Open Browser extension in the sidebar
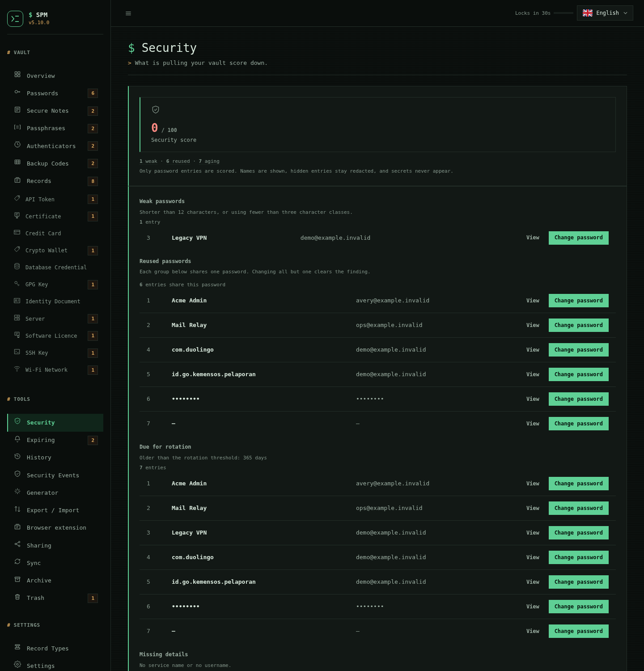644x671 pixels. pos(55,528)
